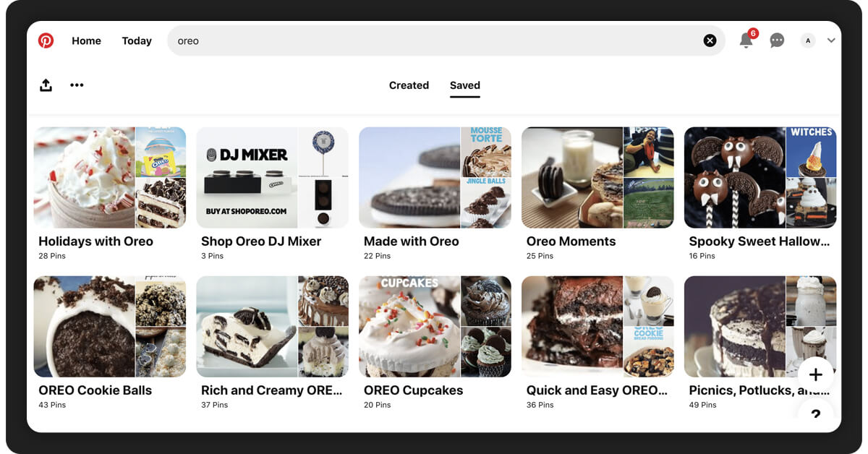The height and width of the screenshot is (454, 868).
Task: Select the Saved tab
Action: click(465, 85)
